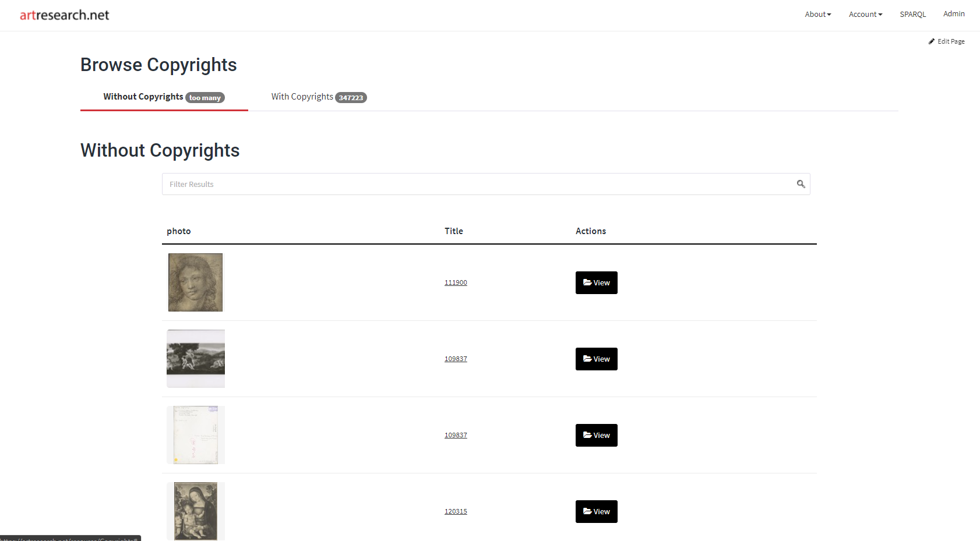Click the folder icon on the third View button
The height and width of the screenshot is (541, 980).
(x=587, y=435)
